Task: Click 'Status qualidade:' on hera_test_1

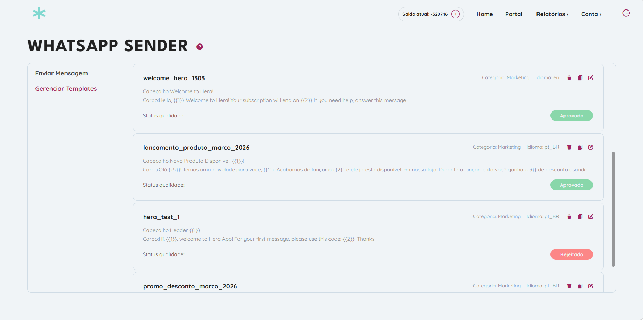Action: 164,254
